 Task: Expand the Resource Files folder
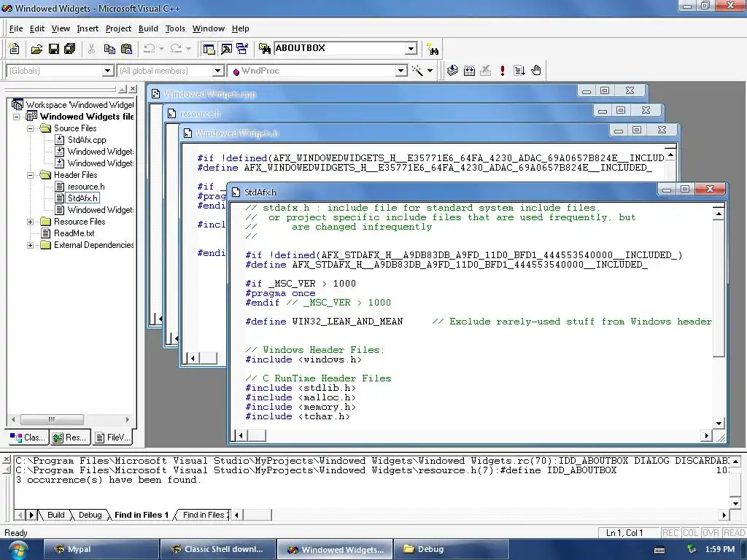[31, 222]
